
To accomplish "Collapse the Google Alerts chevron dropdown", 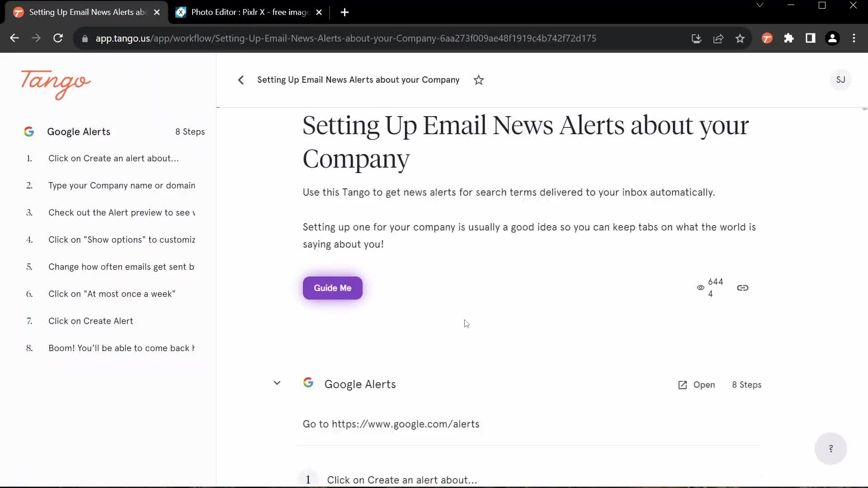I will (x=276, y=383).
